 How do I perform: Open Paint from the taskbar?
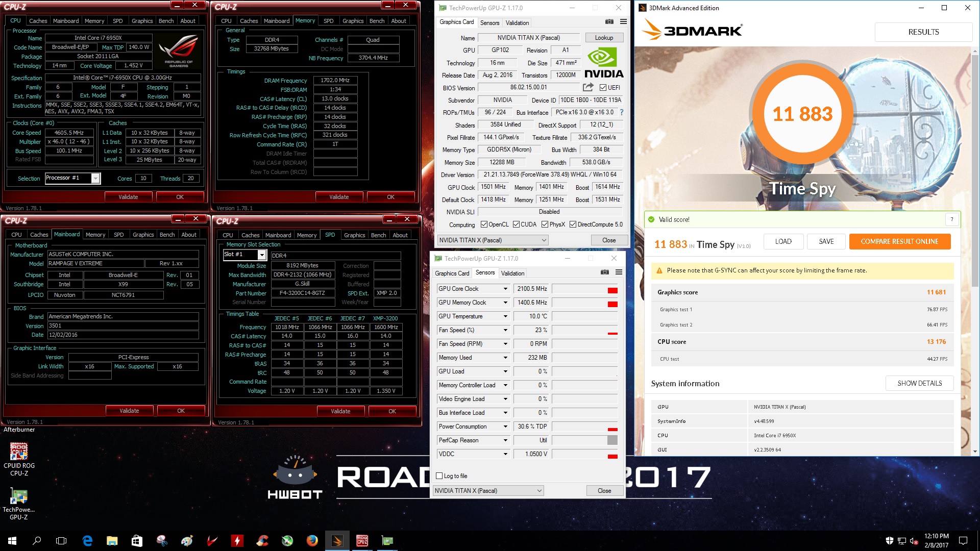point(187,541)
